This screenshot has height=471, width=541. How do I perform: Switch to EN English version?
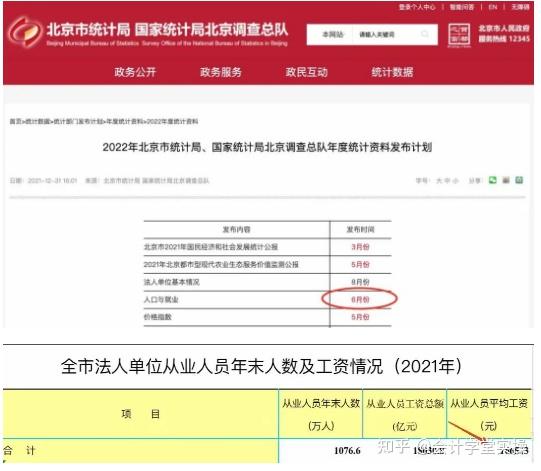[493, 7]
